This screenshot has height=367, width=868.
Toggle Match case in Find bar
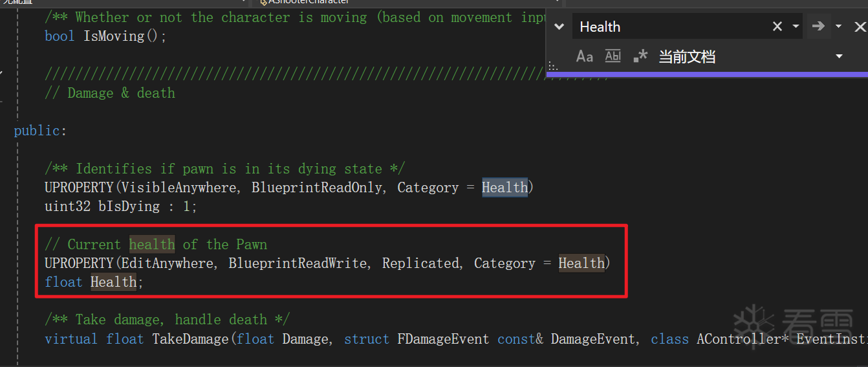coord(584,57)
